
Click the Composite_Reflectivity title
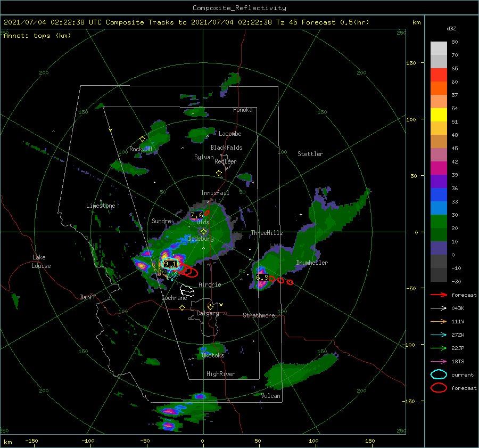[240, 8]
